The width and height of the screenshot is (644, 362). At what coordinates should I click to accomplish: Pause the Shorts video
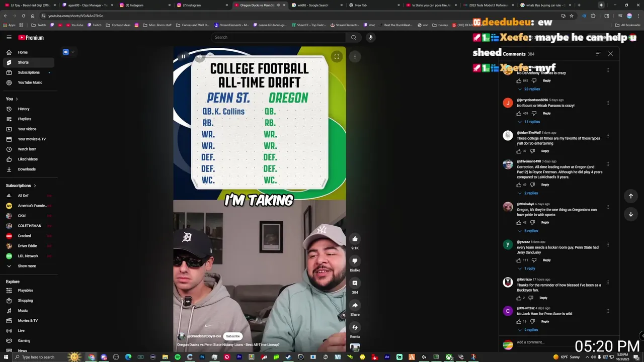pyautogui.click(x=183, y=56)
